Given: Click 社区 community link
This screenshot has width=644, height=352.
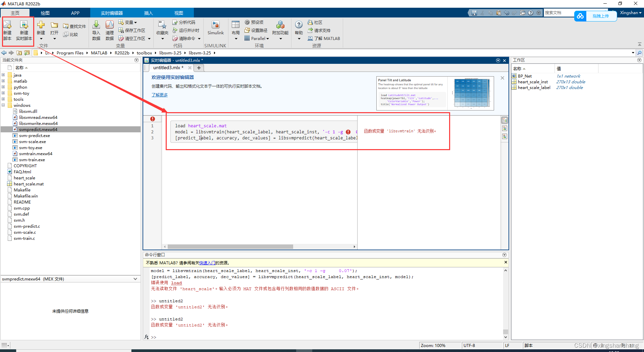Looking at the screenshot, I should (315, 22).
